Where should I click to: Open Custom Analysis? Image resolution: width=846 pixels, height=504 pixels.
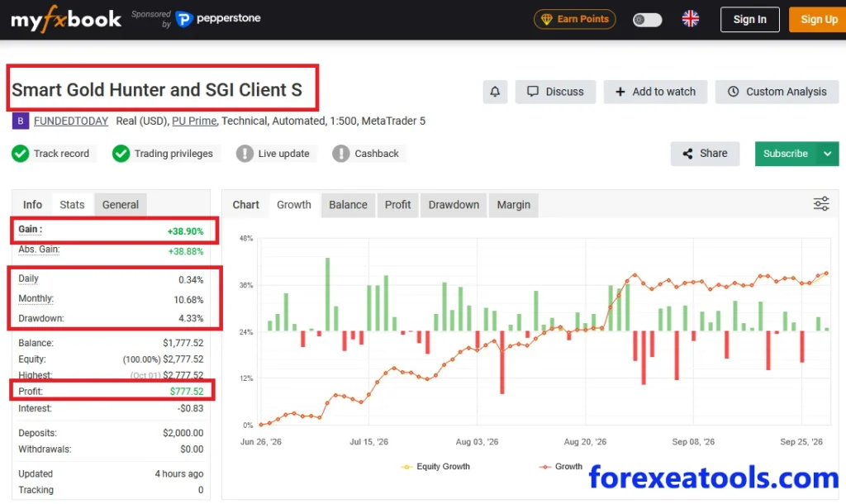[777, 92]
